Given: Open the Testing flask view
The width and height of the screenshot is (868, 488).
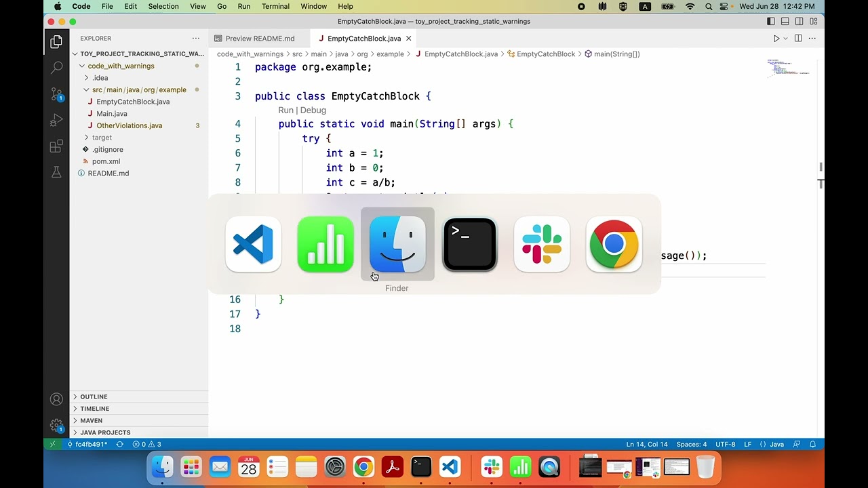Looking at the screenshot, I should (x=56, y=172).
